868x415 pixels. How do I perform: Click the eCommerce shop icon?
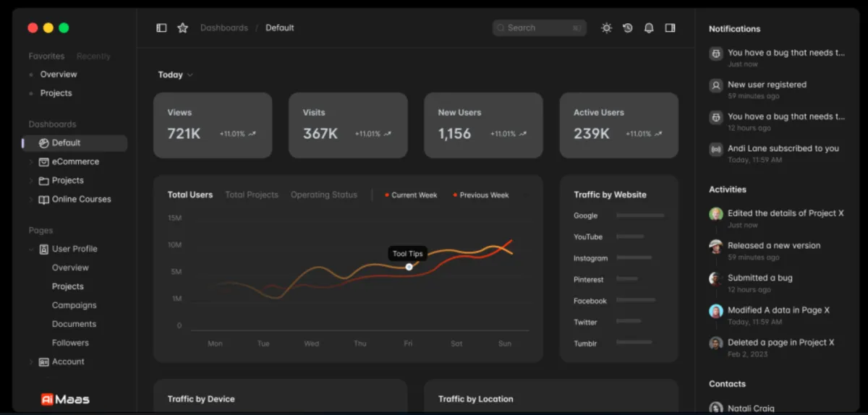44,162
